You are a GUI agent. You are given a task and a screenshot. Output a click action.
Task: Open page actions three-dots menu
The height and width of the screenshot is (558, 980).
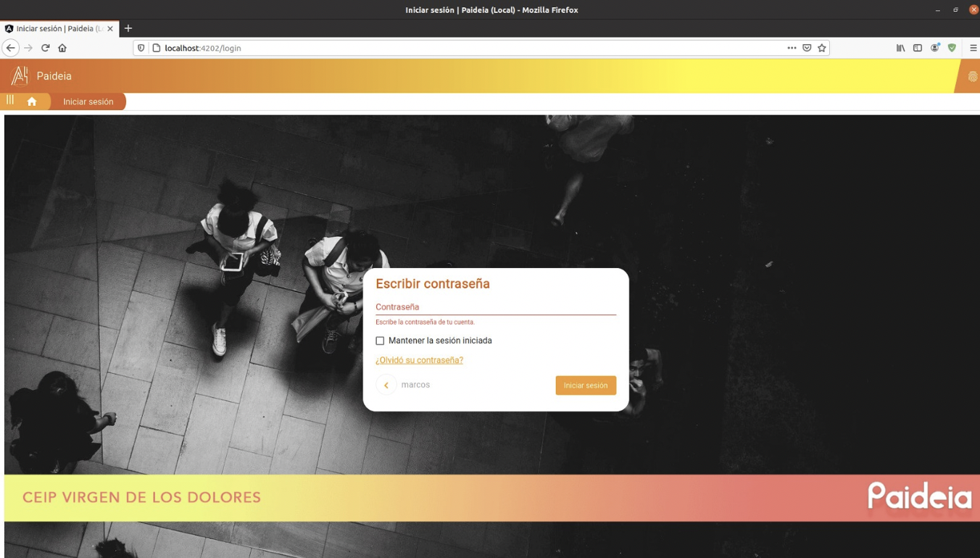[x=792, y=48]
